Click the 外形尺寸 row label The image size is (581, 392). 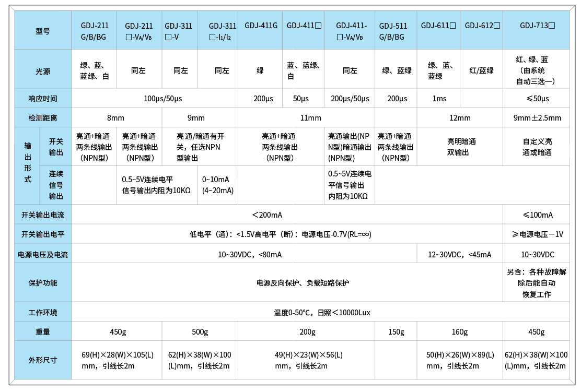pos(43,360)
